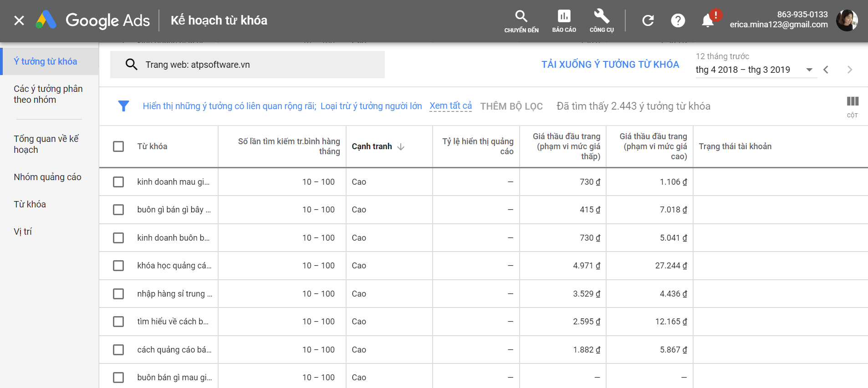Screen dimensions: 868x388
Task: Check the box for kinh doanh buôn b…
Action: click(118, 238)
